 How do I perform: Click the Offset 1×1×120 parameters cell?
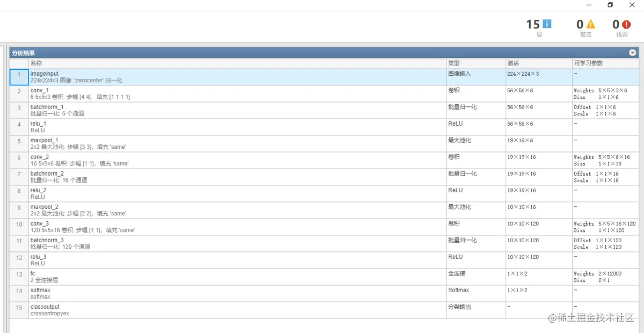coord(605,243)
